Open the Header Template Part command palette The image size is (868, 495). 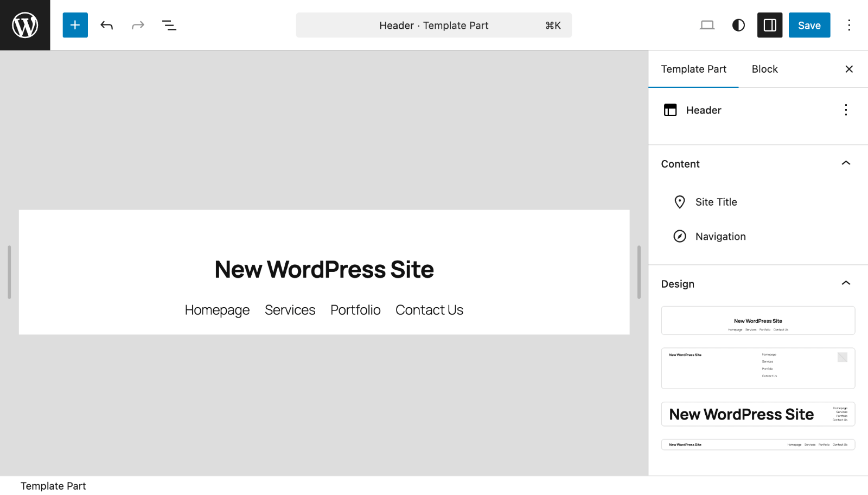pos(433,26)
